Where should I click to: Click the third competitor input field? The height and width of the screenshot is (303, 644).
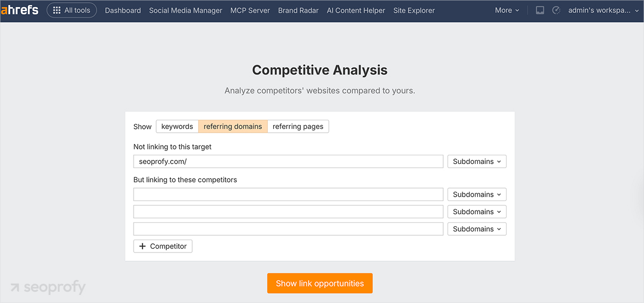click(288, 229)
